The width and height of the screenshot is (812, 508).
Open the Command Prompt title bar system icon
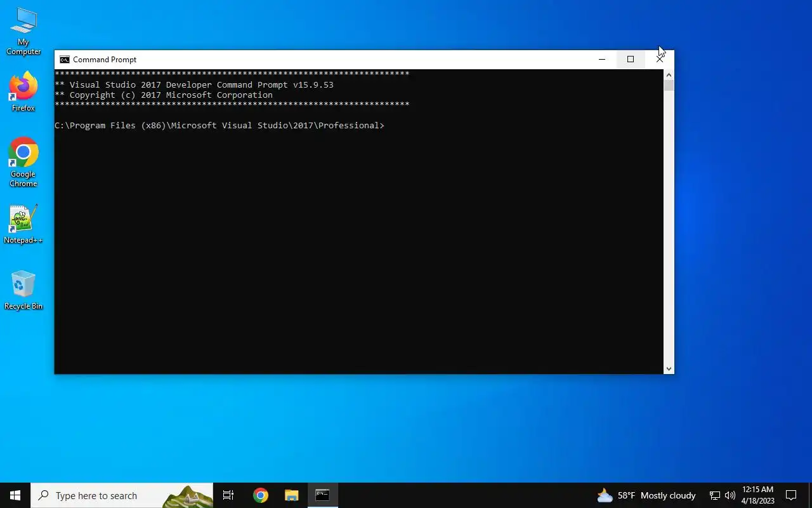click(65, 60)
